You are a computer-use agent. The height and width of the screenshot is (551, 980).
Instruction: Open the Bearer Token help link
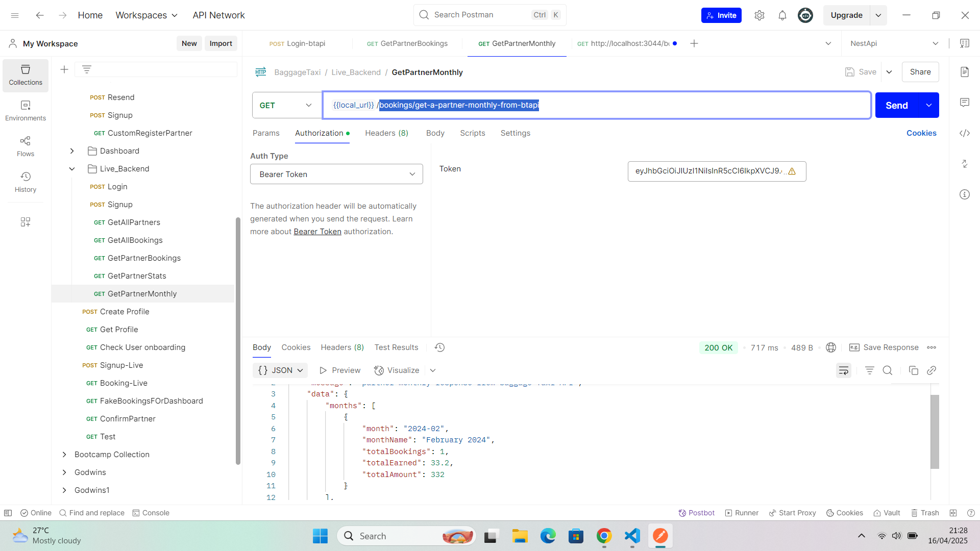(x=317, y=232)
